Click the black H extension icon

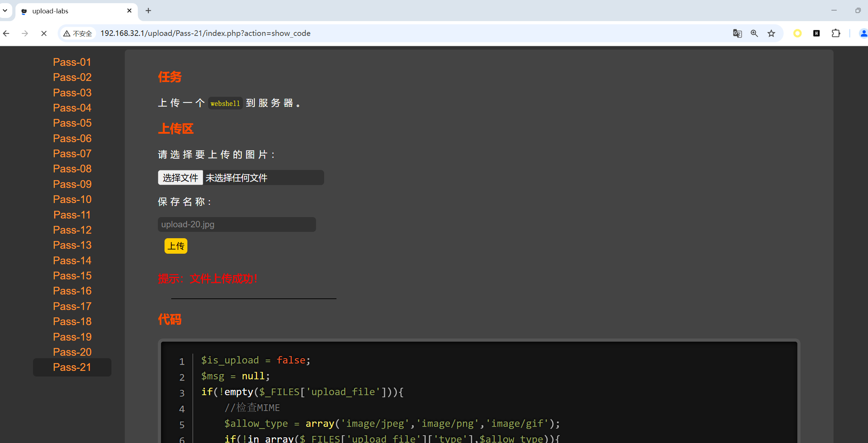(x=816, y=33)
